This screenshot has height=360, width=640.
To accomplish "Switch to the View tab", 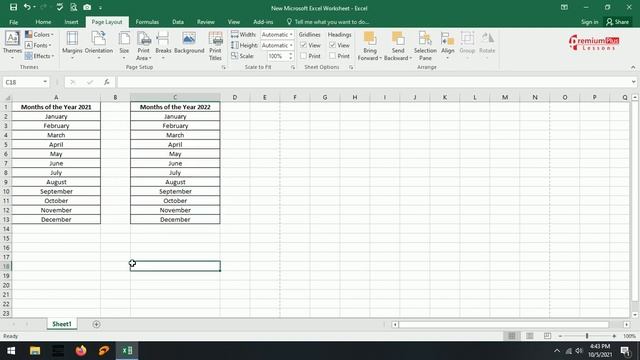I will [x=233, y=22].
